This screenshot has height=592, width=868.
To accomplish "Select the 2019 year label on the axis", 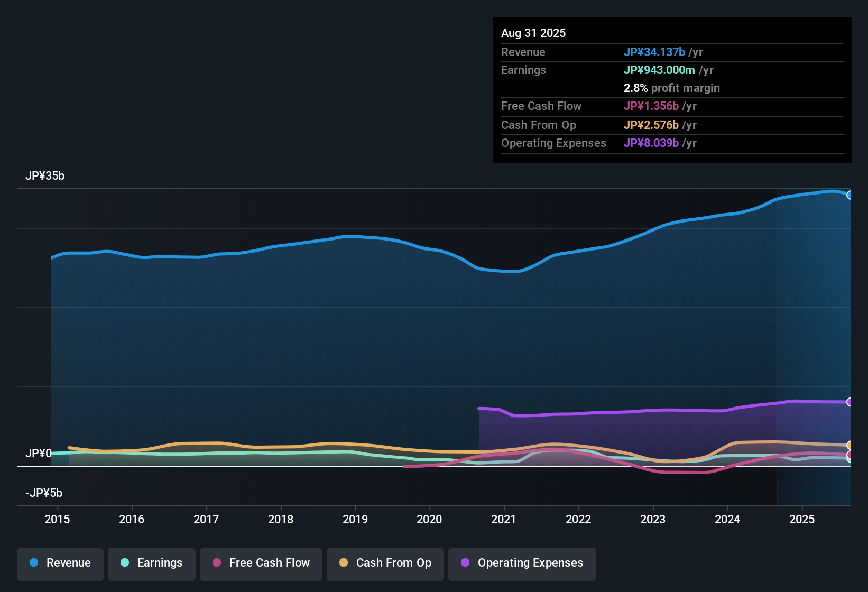I will tap(355, 520).
